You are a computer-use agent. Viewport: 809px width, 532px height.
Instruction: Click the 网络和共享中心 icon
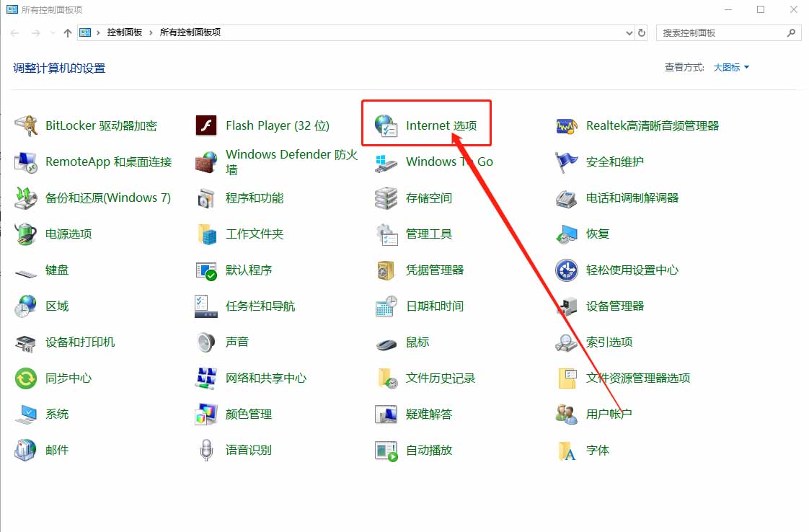[206, 378]
